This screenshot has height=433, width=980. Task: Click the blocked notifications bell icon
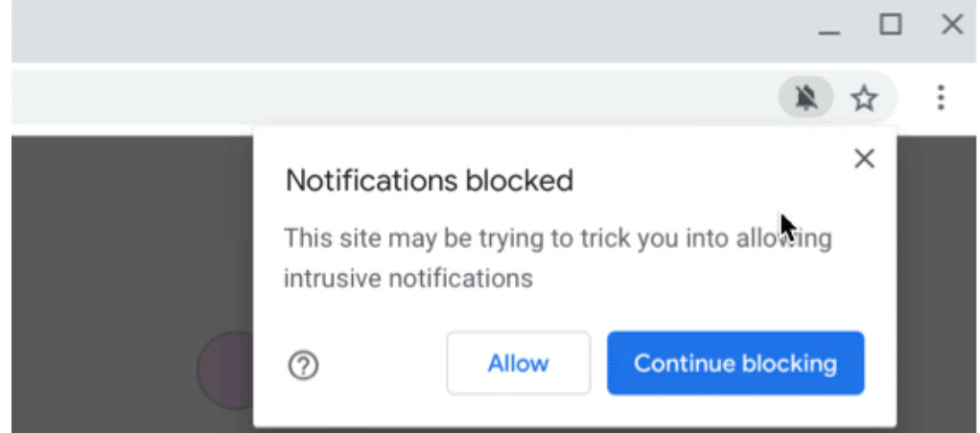[x=805, y=98]
